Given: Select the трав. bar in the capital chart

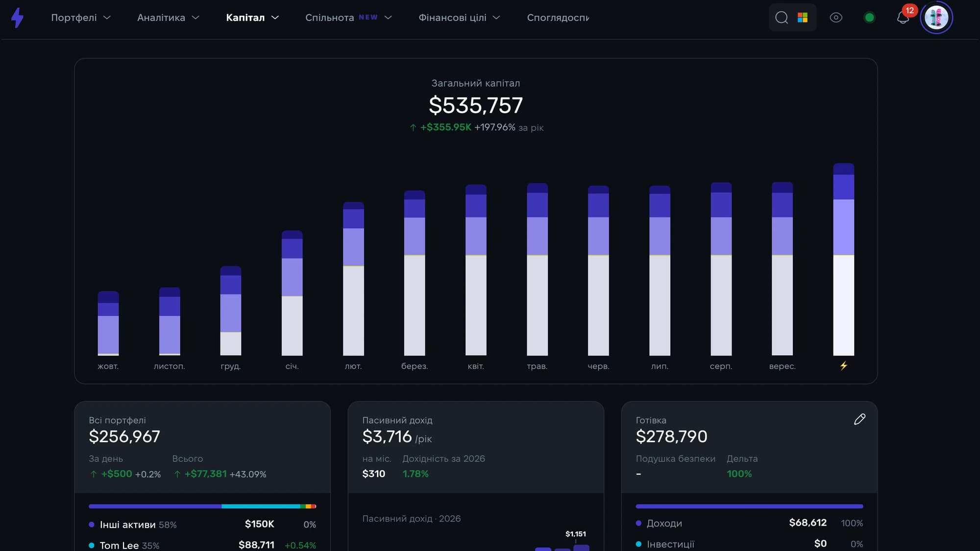Looking at the screenshot, I should tap(537, 269).
